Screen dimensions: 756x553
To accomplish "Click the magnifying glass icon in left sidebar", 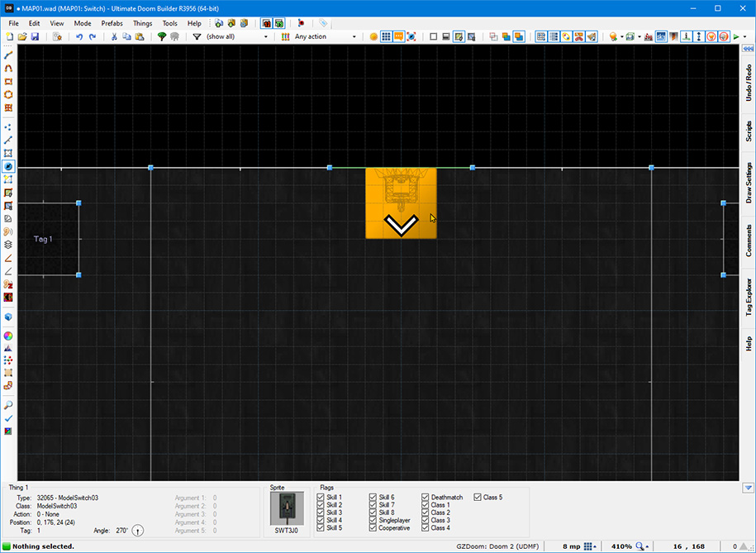I will coord(8,406).
